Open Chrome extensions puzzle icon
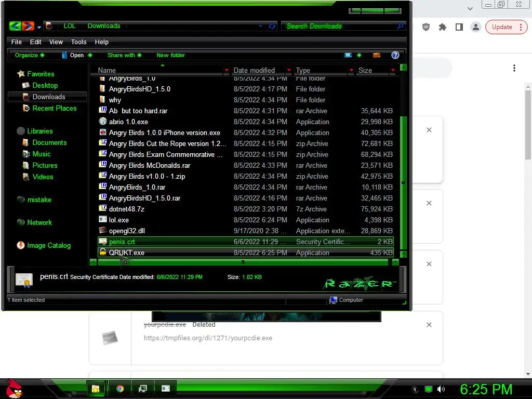532x399 pixels. coord(443,27)
